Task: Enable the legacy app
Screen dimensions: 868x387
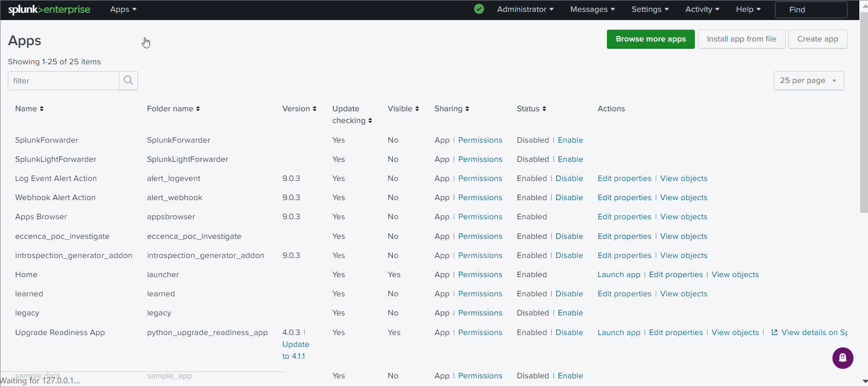Action: tap(570, 313)
